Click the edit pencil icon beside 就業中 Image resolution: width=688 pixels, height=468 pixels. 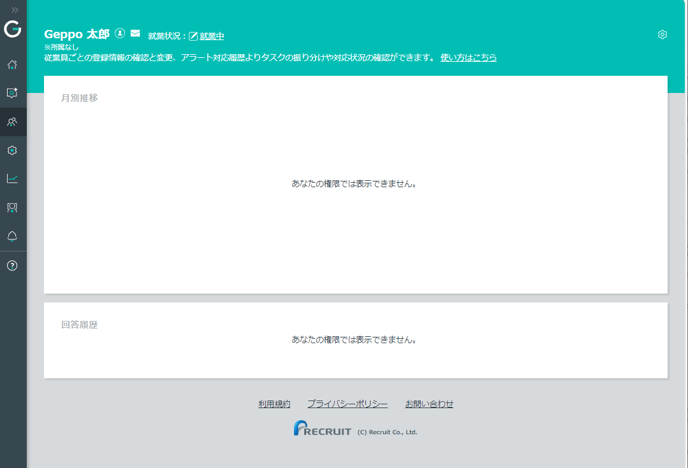(193, 36)
